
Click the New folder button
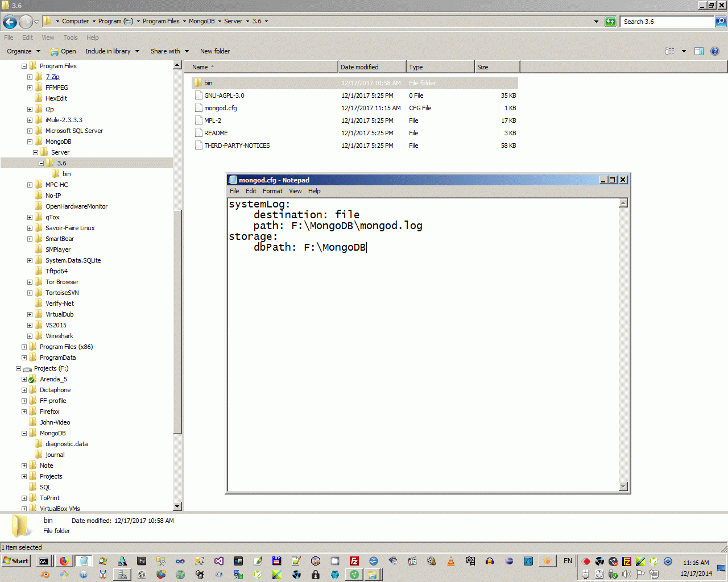point(215,51)
